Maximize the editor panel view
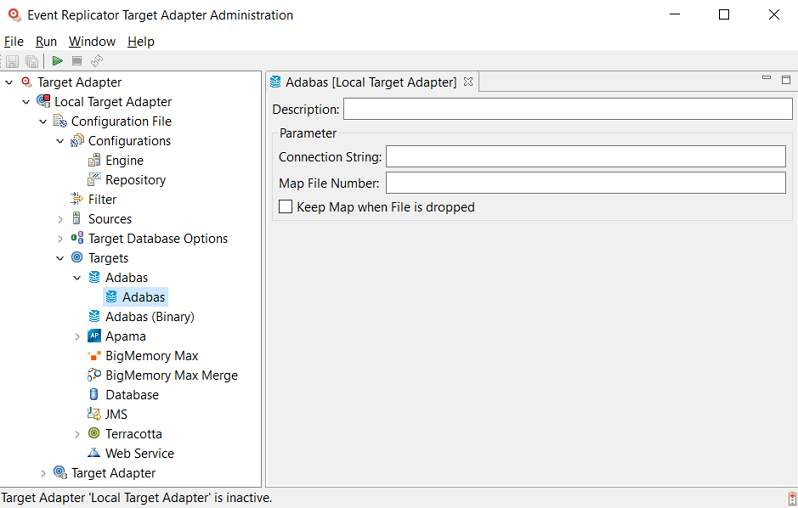Viewport: 798px width, 508px height. 786,79
